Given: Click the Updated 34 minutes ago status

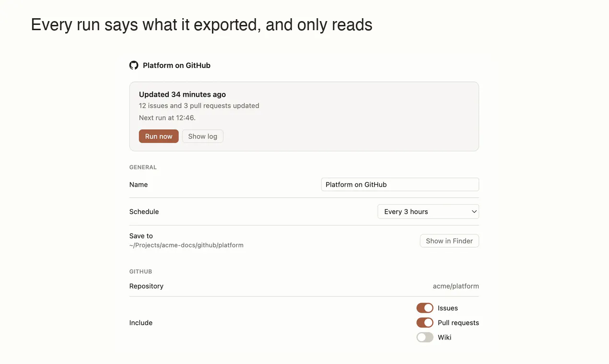Looking at the screenshot, I should click(x=182, y=94).
